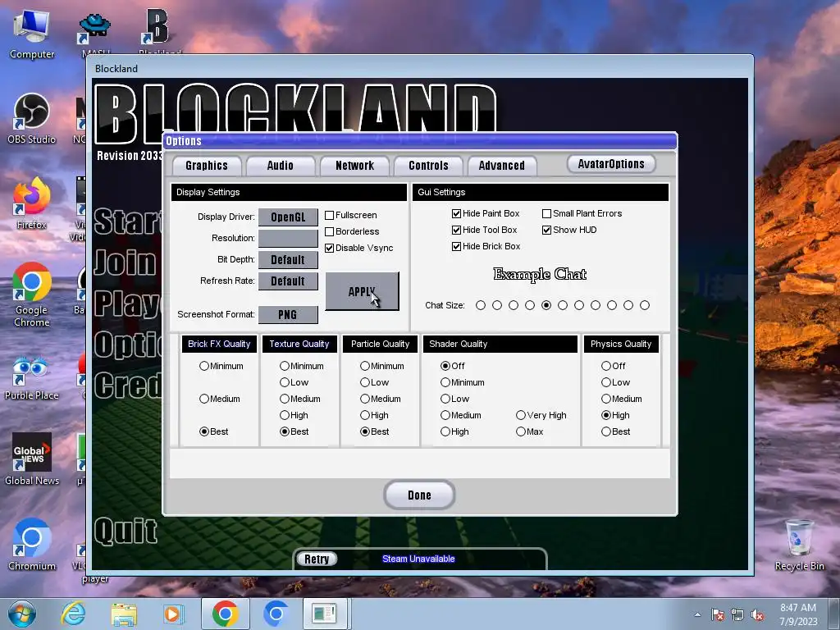Screen dimensions: 840x630
Task: Switch to the Network tab
Action: coord(354,166)
